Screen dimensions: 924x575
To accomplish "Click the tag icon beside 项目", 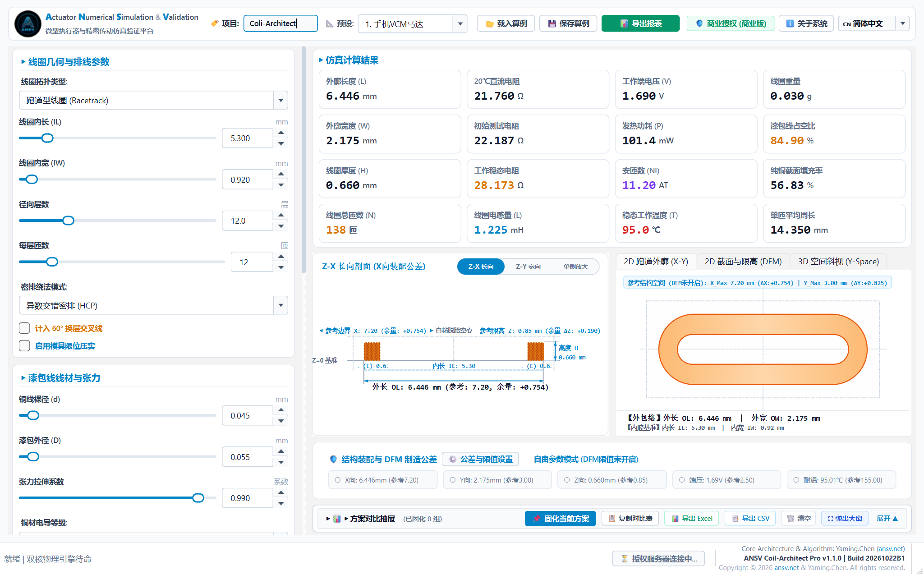I will tap(215, 23).
